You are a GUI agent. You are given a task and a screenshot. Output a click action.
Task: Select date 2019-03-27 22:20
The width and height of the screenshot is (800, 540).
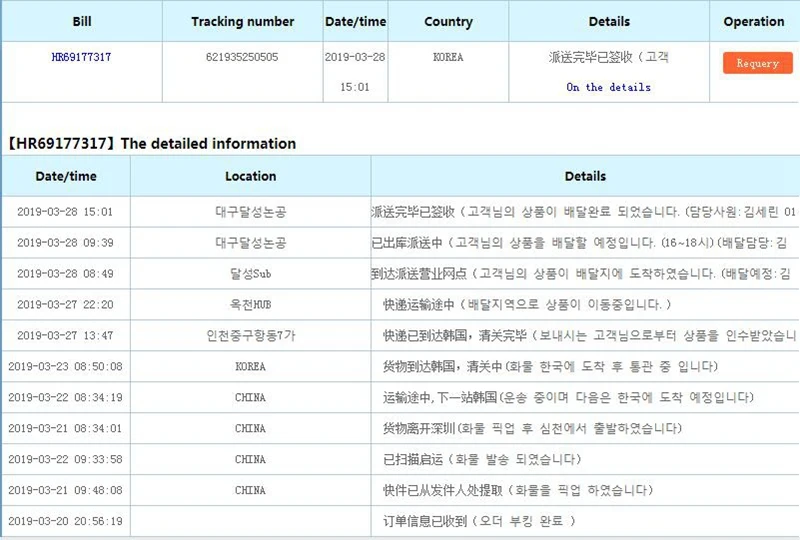click(x=65, y=305)
